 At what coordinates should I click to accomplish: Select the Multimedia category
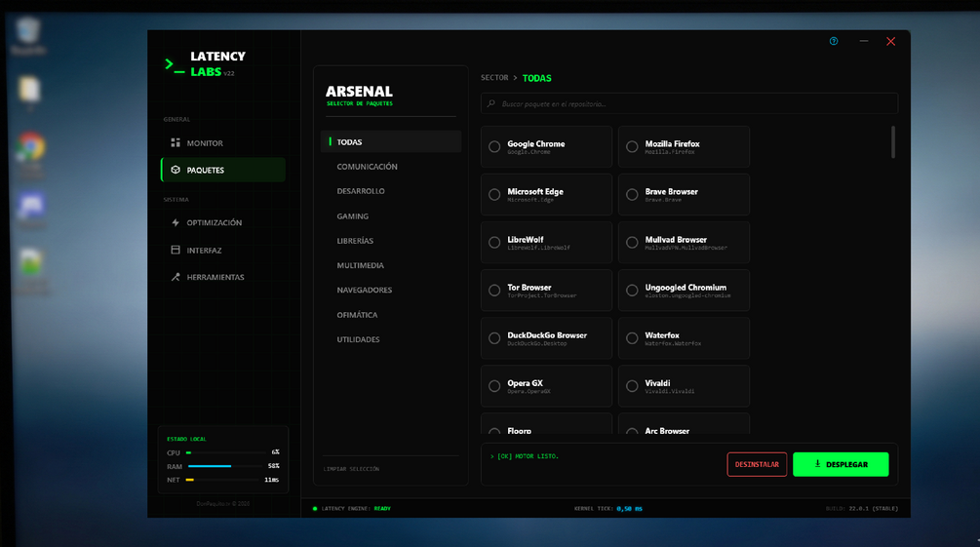coord(391,265)
